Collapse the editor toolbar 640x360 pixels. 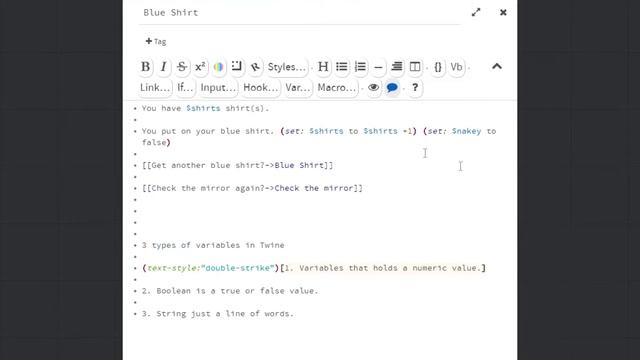(497, 67)
